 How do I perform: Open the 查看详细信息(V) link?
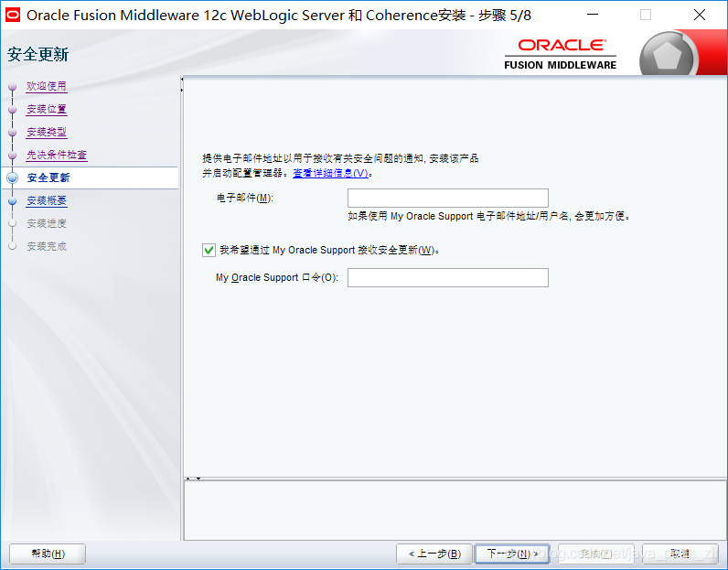[x=330, y=173]
